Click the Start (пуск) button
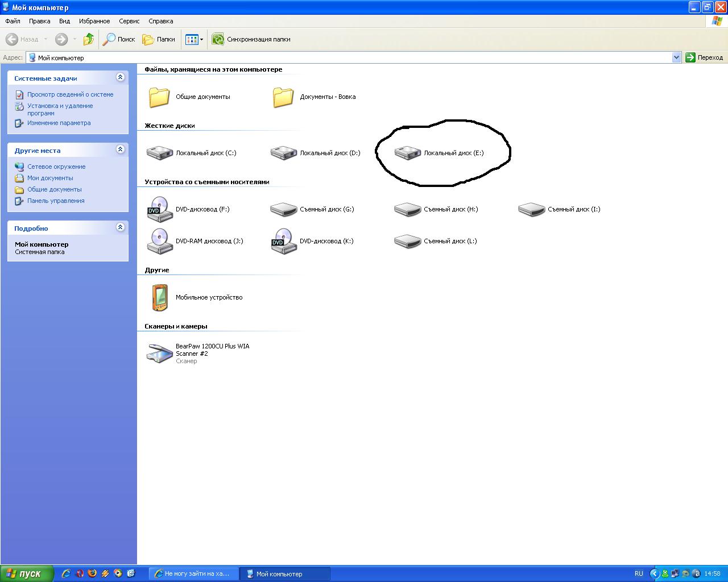This screenshot has height=582, width=728. [x=26, y=573]
